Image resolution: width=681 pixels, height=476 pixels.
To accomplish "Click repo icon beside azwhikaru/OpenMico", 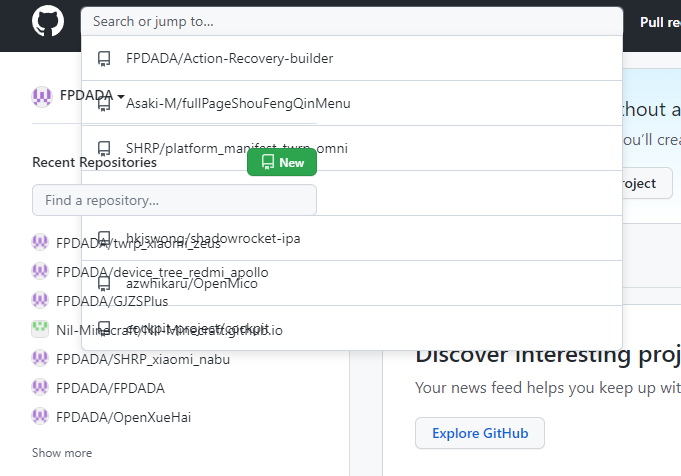I will pyautogui.click(x=104, y=284).
